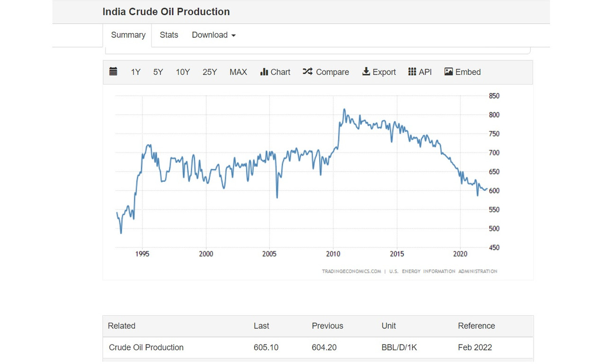The width and height of the screenshot is (606, 364).
Task: Click the 450 y-axis label
Action: [x=494, y=248]
